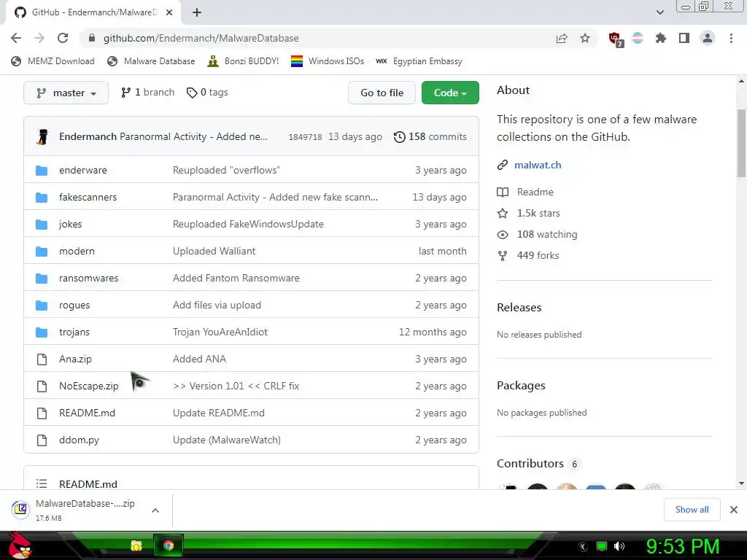View the 1 branch link
The width and height of the screenshot is (747, 560).
(147, 93)
